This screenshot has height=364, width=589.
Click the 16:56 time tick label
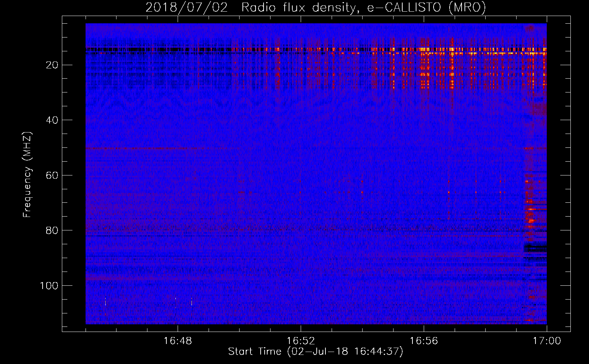[x=424, y=341]
